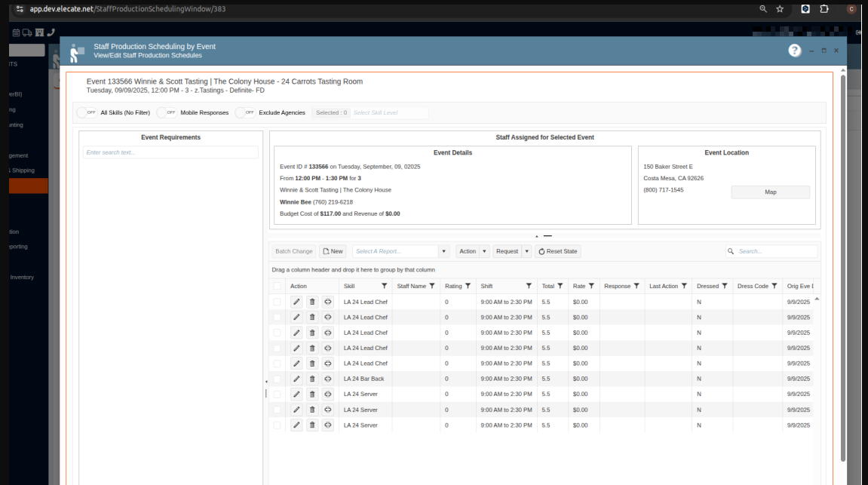Enable the Mobile Responses toggle

click(167, 112)
